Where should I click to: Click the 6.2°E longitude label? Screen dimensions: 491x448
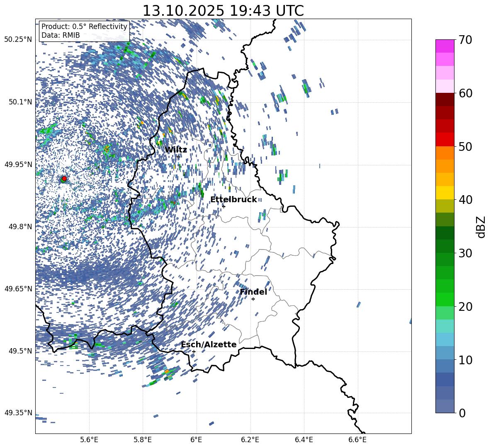250,440
